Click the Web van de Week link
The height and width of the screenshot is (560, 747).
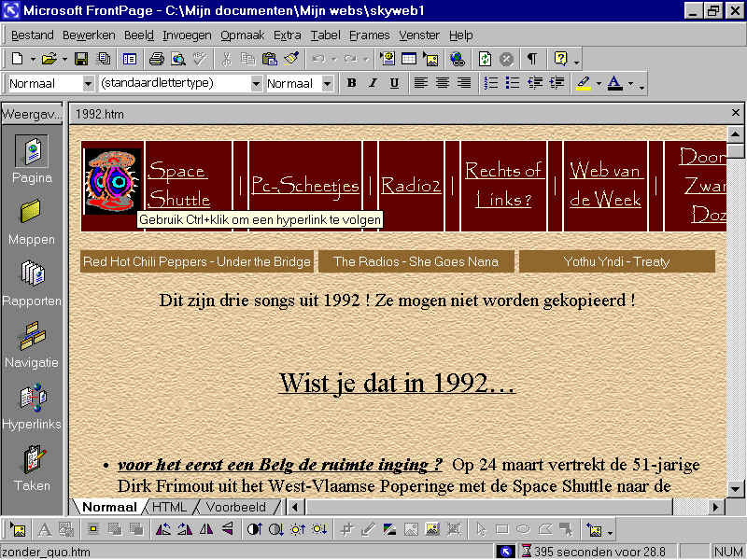coord(605,185)
